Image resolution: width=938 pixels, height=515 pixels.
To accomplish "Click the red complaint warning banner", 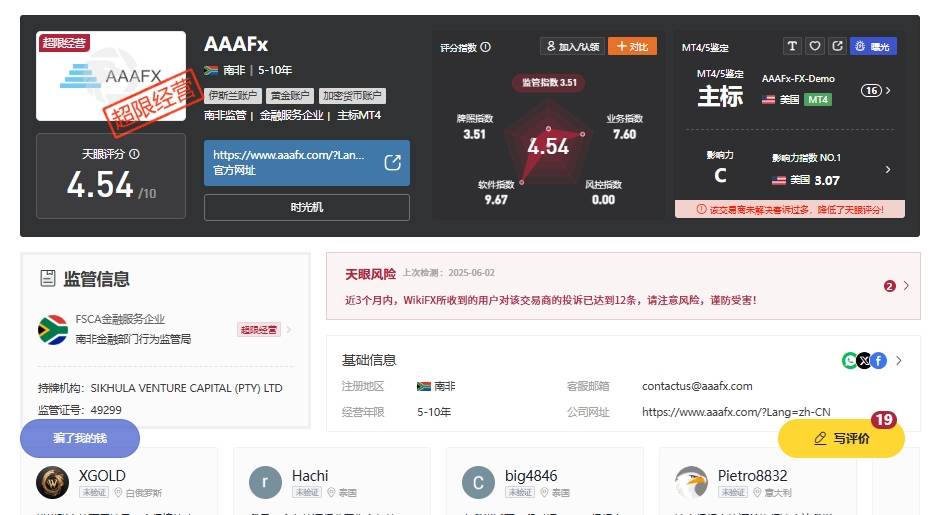I will point(790,209).
